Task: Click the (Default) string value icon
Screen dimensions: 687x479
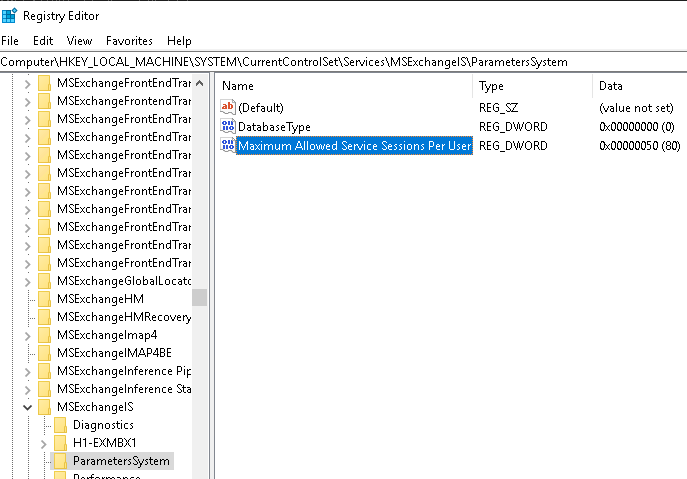Action: (228, 107)
